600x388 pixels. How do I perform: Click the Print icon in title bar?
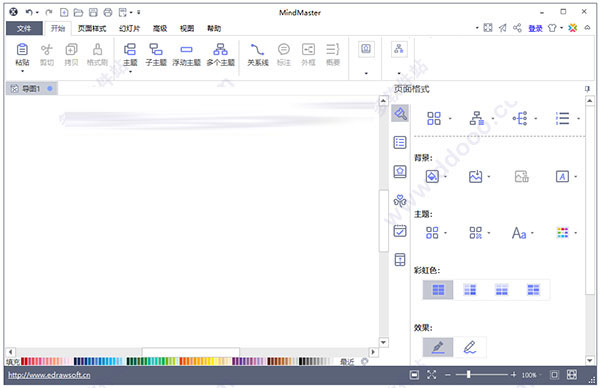pos(108,13)
